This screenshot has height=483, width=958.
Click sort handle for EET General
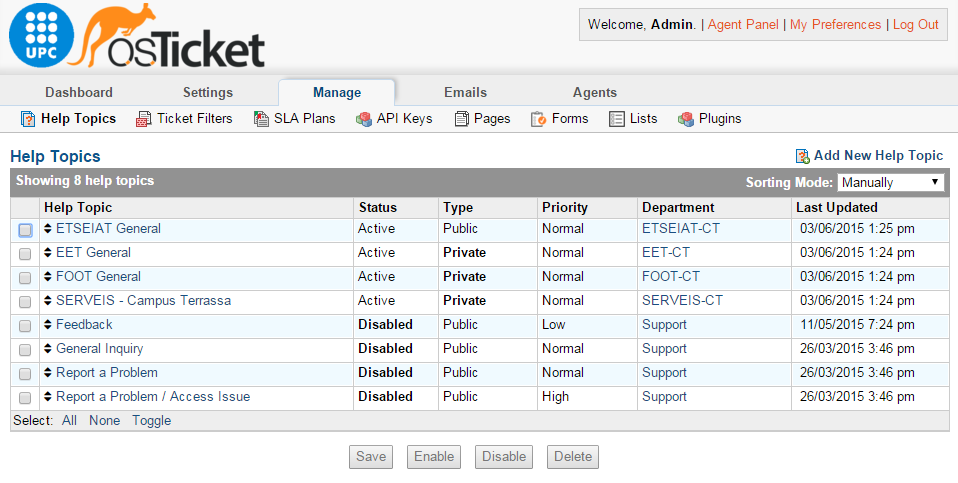coord(48,253)
